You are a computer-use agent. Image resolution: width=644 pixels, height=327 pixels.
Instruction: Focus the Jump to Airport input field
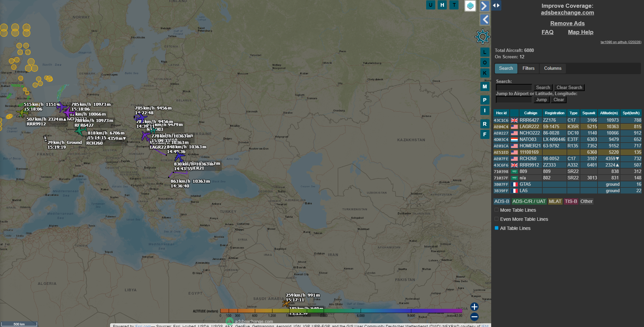[514, 99]
